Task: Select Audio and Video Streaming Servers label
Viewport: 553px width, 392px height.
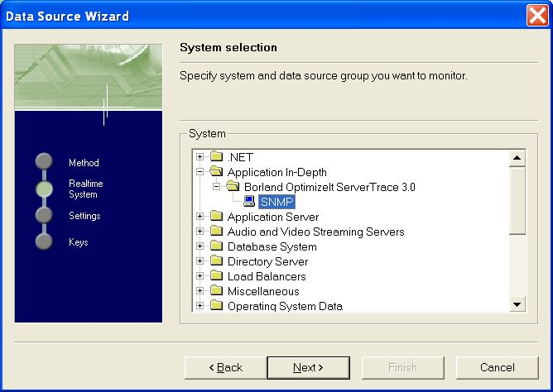Action: coord(315,232)
